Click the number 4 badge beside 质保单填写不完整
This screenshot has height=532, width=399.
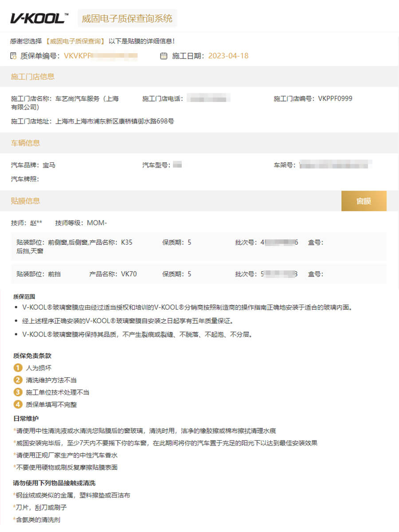[18, 404]
